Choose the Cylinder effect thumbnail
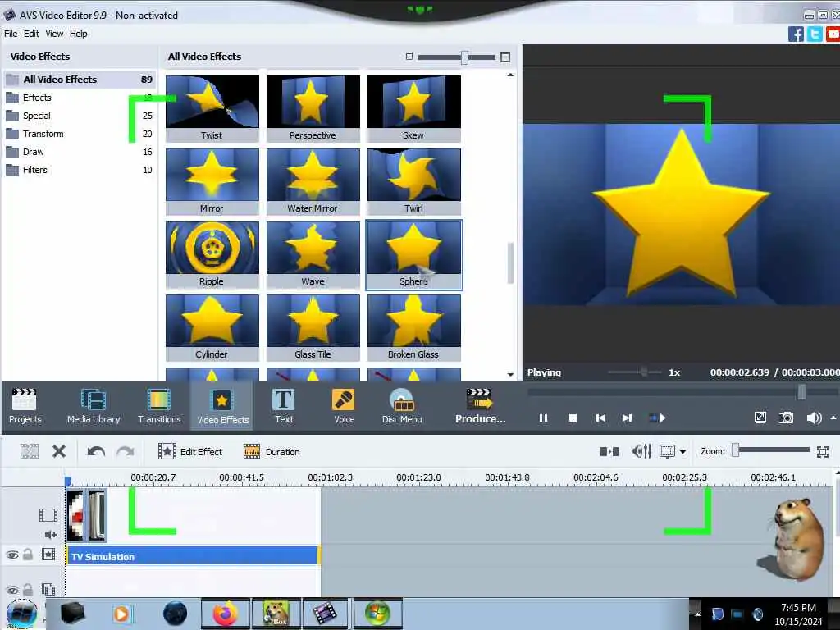This screenshot has height=630, width=840. coord(212,327)
